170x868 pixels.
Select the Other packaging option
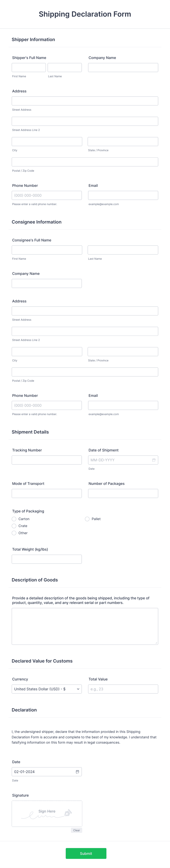tap(14, 533)
